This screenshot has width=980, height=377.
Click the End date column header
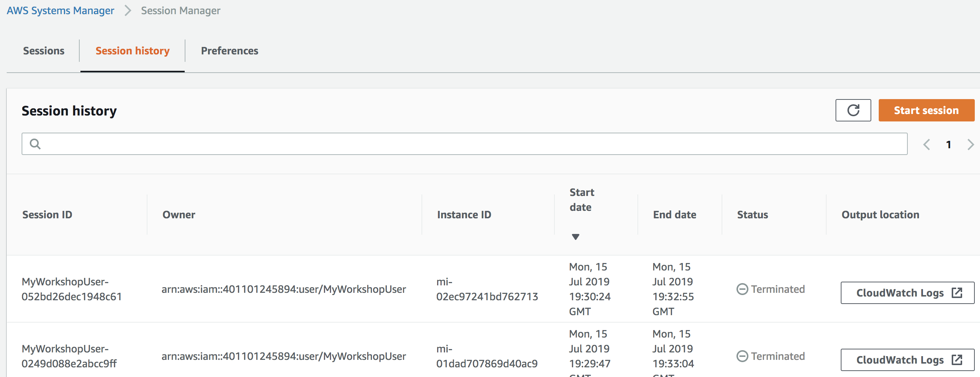pos(675,215)
